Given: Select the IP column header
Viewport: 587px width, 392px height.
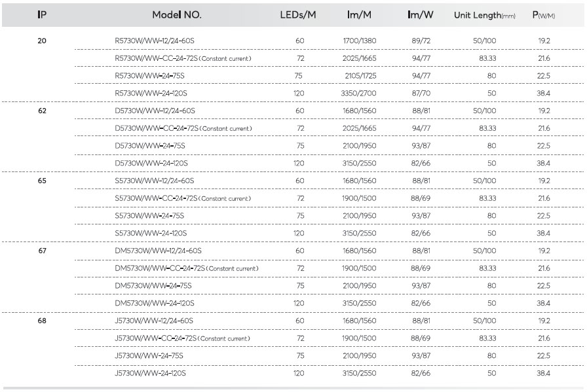Looking at the screenshot, I should (42, 15).
